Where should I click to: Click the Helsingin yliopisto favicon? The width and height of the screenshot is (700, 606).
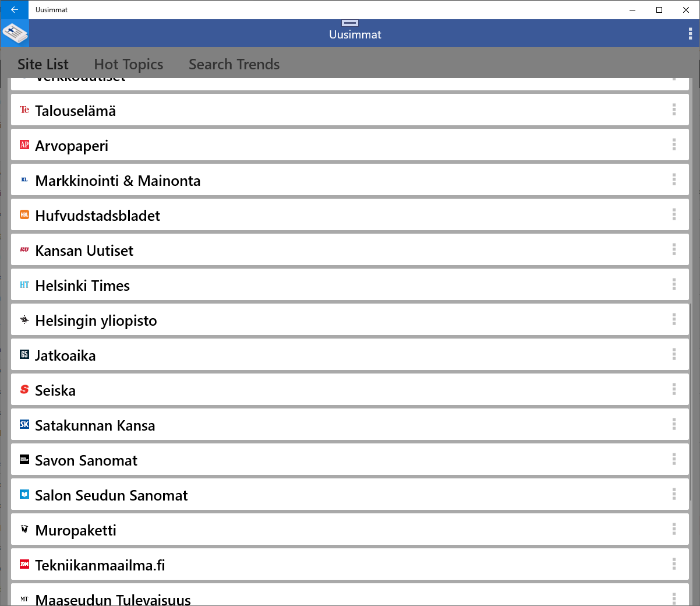[x=24, y=319]
